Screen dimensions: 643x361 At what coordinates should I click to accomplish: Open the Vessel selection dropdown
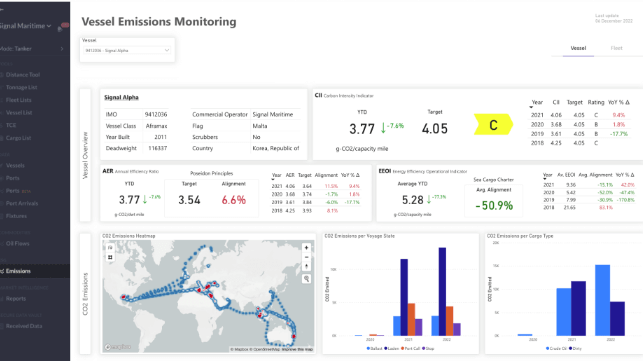tap(127, 50)
